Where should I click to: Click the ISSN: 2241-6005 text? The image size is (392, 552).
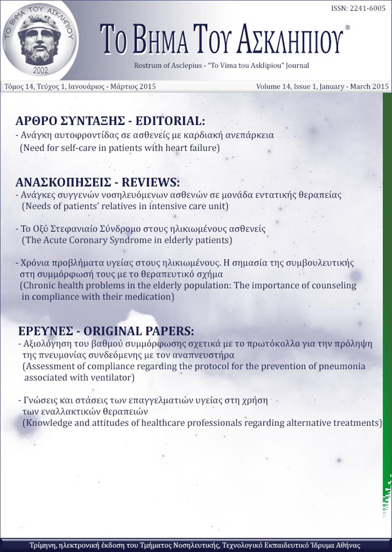click(358, 9)
